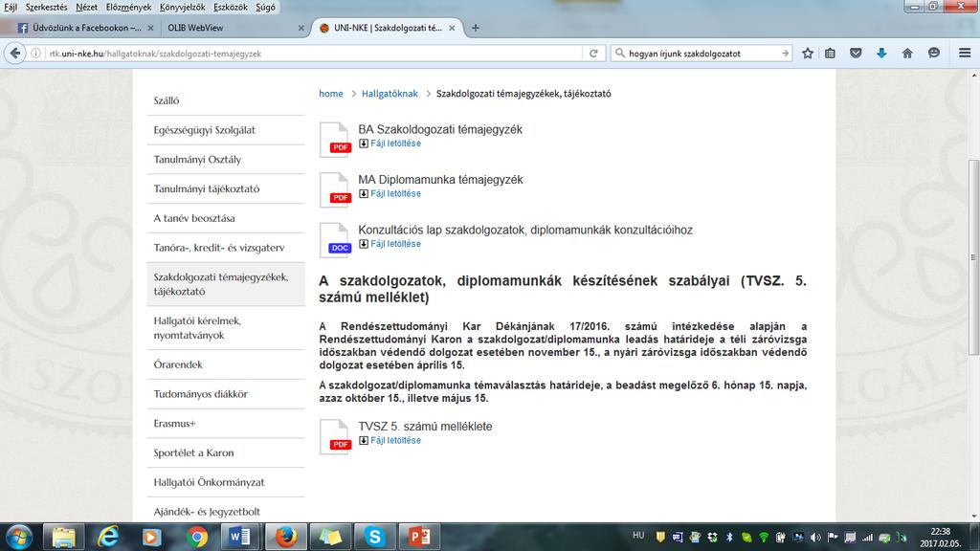Open Tanulmányi Osztály in the sidebar
Viewport: 980px width, 551px height.
(226, 160)
